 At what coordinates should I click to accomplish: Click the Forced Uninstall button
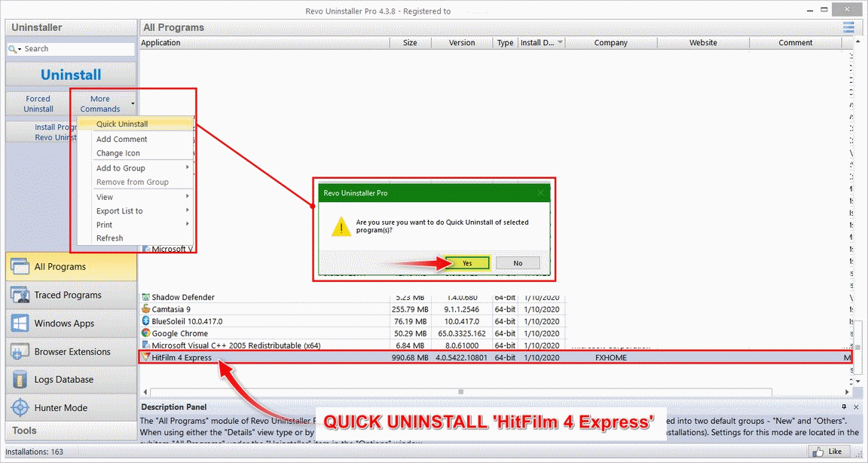(38, 103)
